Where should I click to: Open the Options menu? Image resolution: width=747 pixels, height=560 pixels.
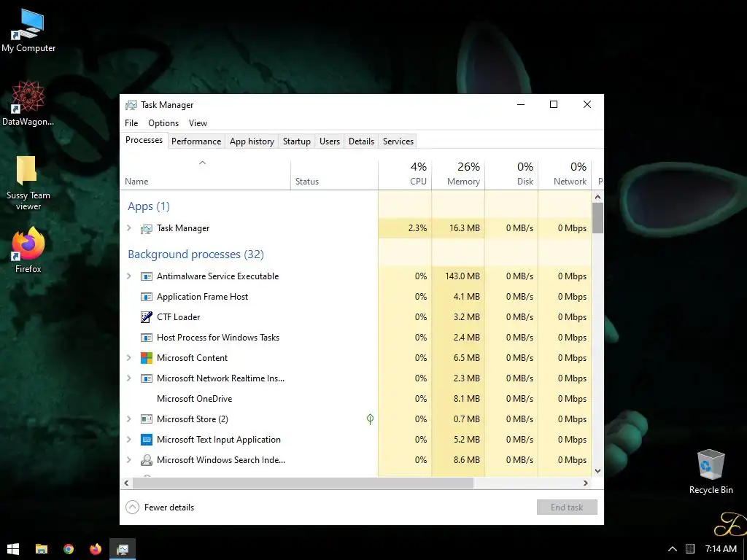tap(163, 123)
